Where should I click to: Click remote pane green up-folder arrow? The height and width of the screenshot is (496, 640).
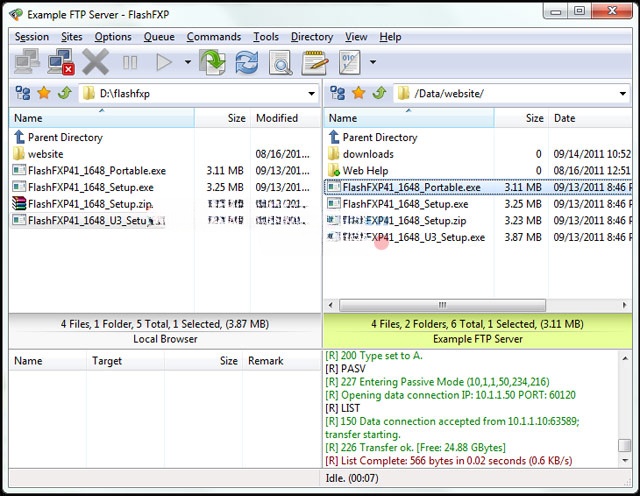pos(379,93)
